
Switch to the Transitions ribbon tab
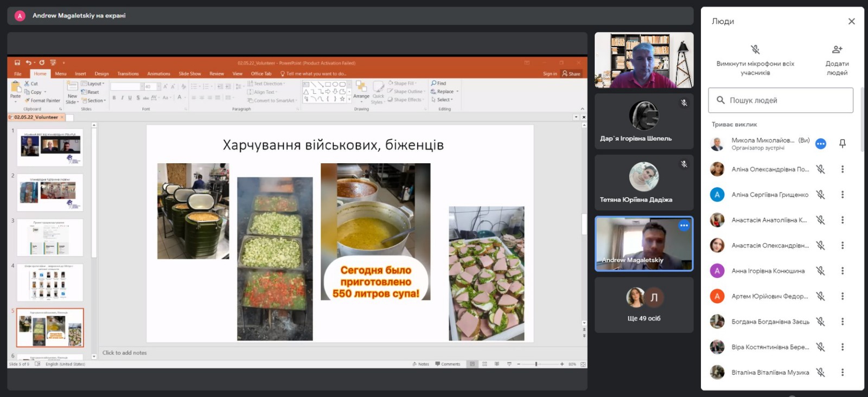[128, 74]
